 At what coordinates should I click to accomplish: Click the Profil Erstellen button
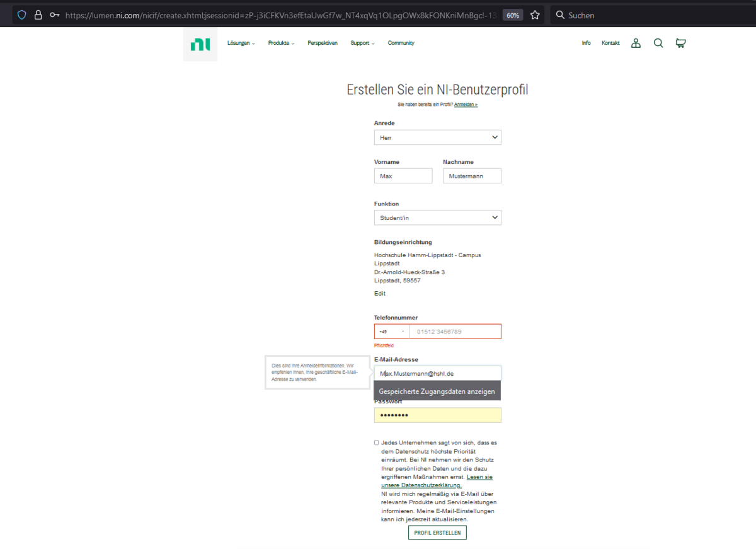(x=437, y=533)
